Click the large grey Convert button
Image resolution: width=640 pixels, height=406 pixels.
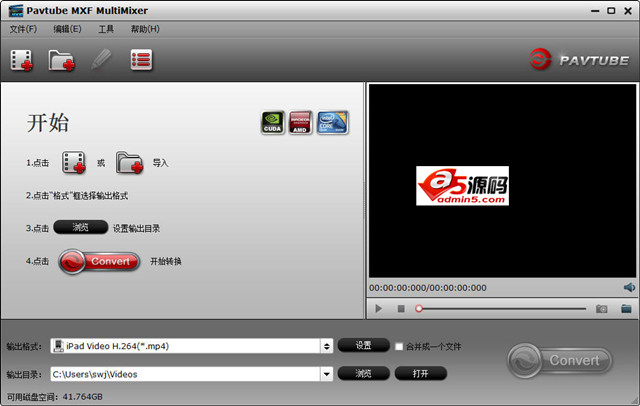coord(560,360)
